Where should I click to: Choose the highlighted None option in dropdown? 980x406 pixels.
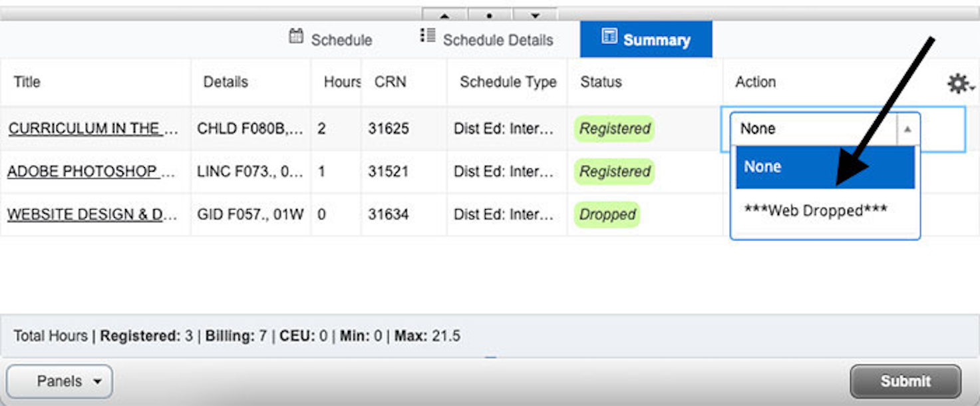(x=825, y=167)
